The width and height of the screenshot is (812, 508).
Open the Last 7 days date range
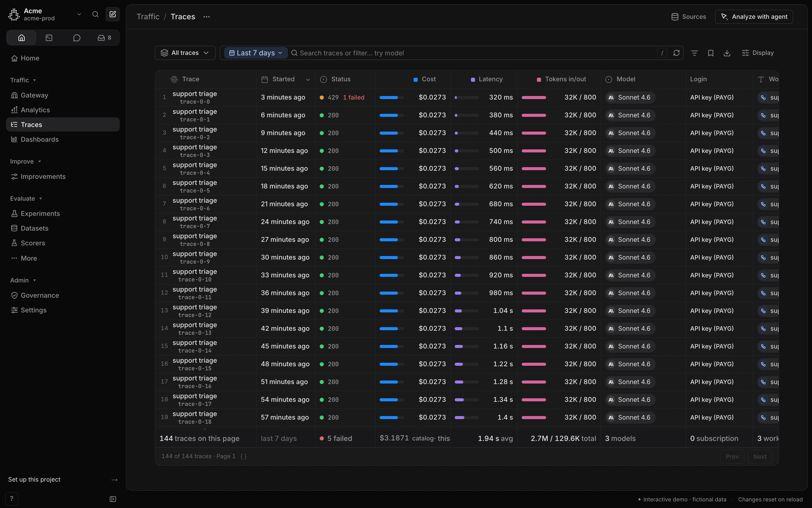256,53
